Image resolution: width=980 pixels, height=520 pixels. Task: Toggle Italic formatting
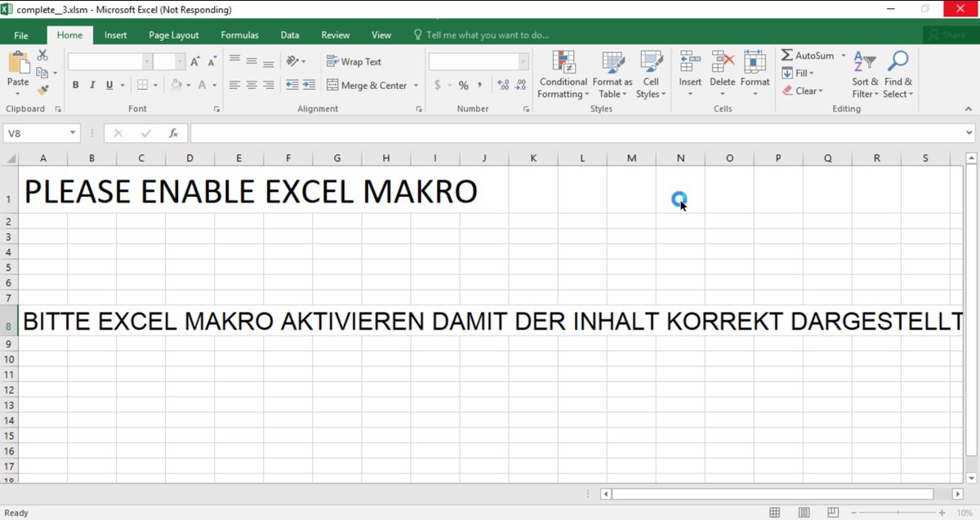(92, 85)
